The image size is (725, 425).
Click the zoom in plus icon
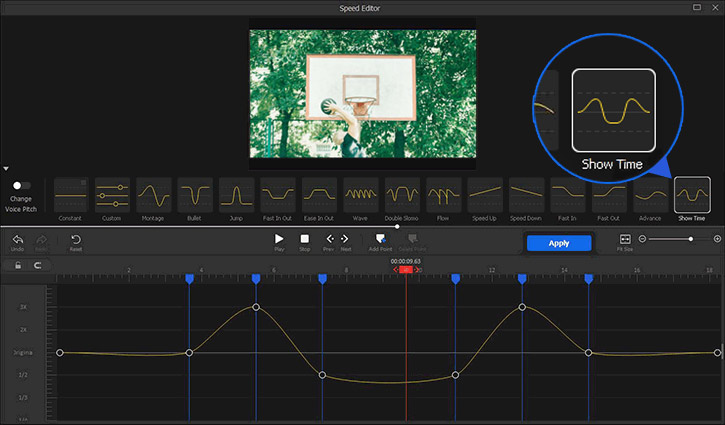[717, 239]
